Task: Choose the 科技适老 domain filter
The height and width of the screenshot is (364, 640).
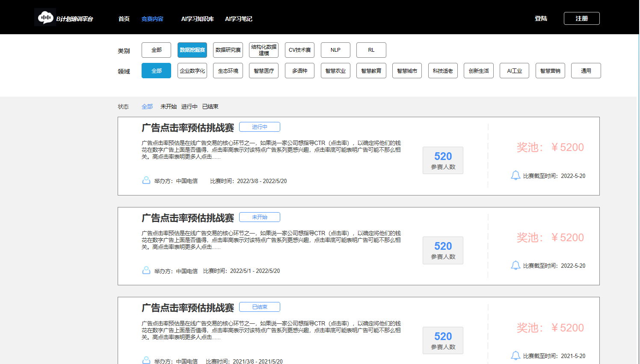Action: coord(443,71)
